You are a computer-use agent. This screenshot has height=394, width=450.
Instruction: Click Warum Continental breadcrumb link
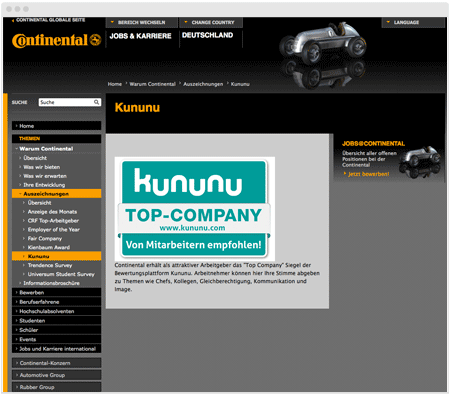point(152,84)
